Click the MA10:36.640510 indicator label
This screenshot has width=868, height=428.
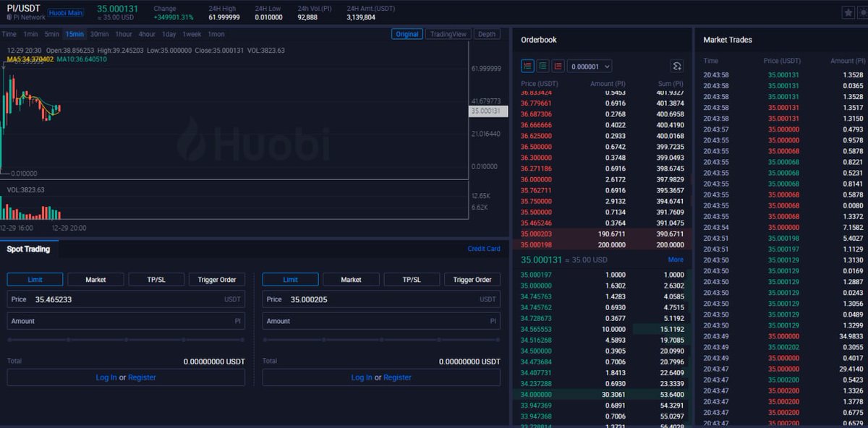coord(82,59)
